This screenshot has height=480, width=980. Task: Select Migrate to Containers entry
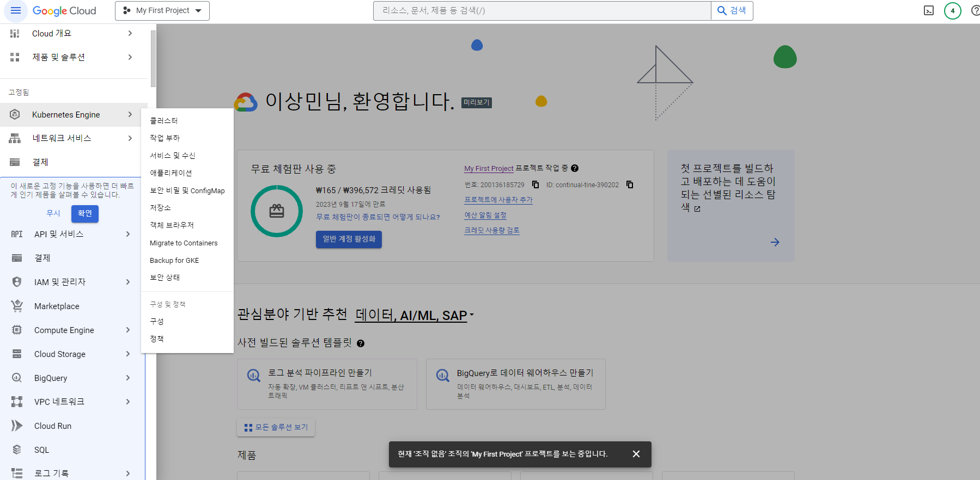coord(187,243)
